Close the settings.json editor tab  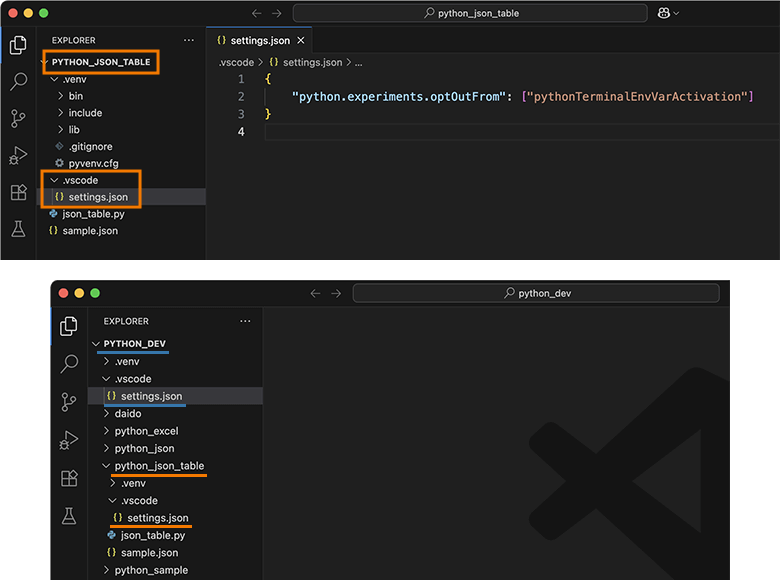pos(300,40)
